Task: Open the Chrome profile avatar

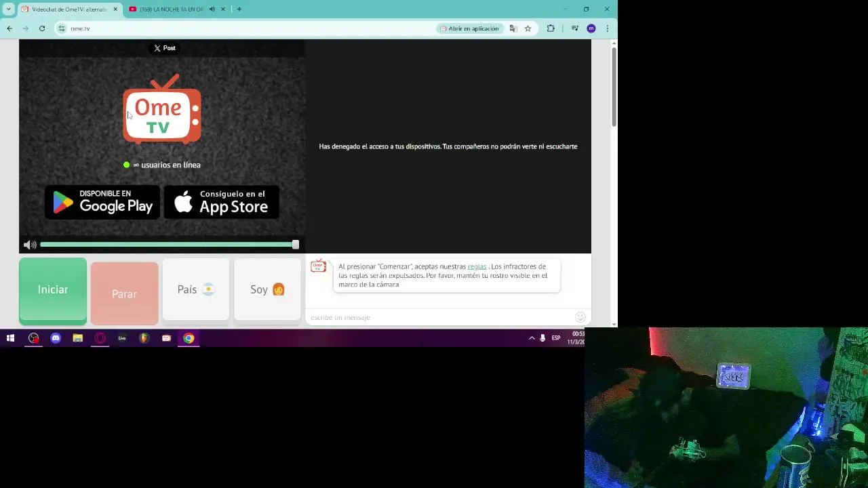Action: tap(591, 28)
